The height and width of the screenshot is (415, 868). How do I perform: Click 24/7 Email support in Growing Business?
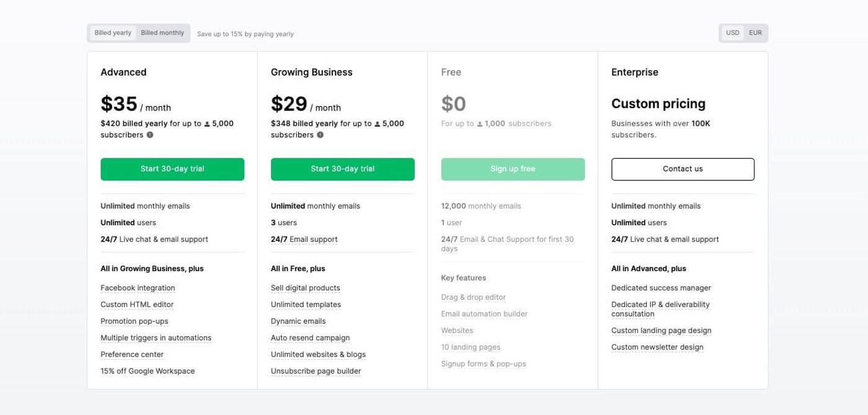tap(304, 239)
